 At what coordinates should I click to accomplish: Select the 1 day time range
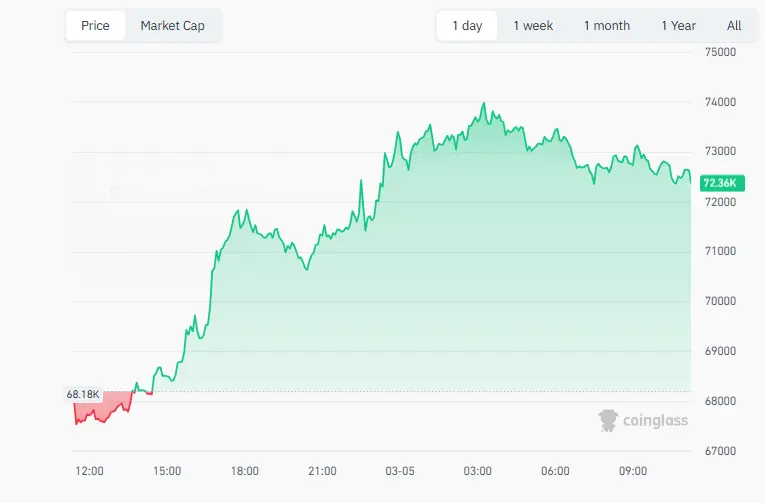click(x=467, y=26)
